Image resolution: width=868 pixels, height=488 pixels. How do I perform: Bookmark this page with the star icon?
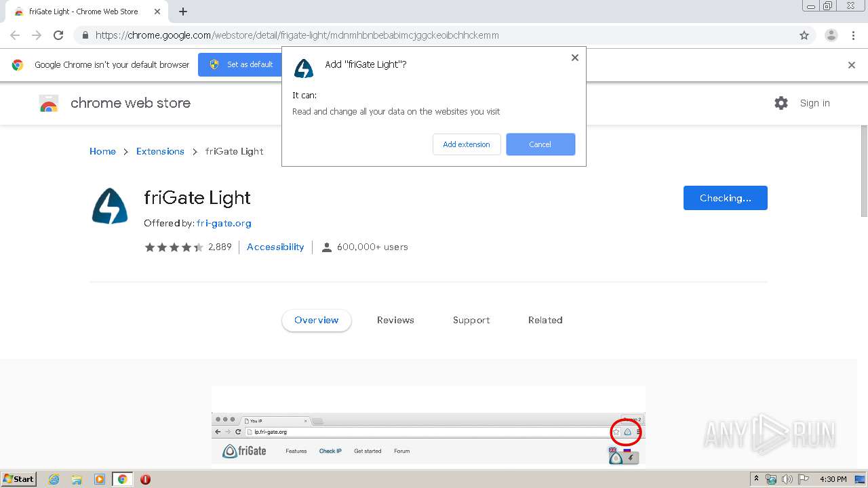pyautogui.click(x=804, y=35)
